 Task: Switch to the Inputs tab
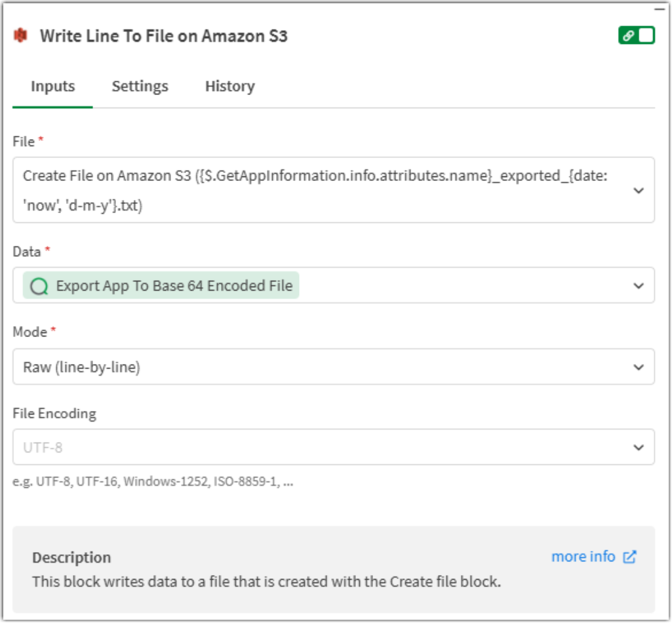tap(52, 87)
